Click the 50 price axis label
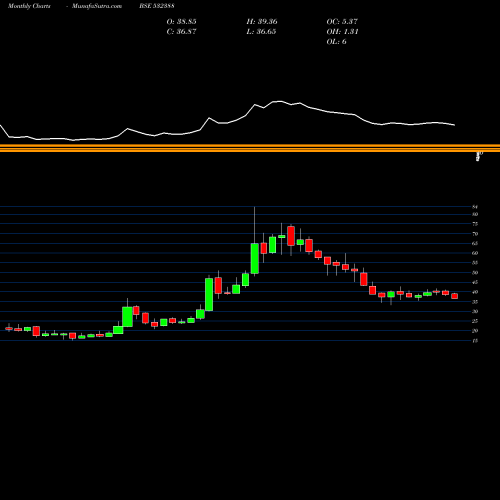The image size is (500, 500). (x=475, y=273)
